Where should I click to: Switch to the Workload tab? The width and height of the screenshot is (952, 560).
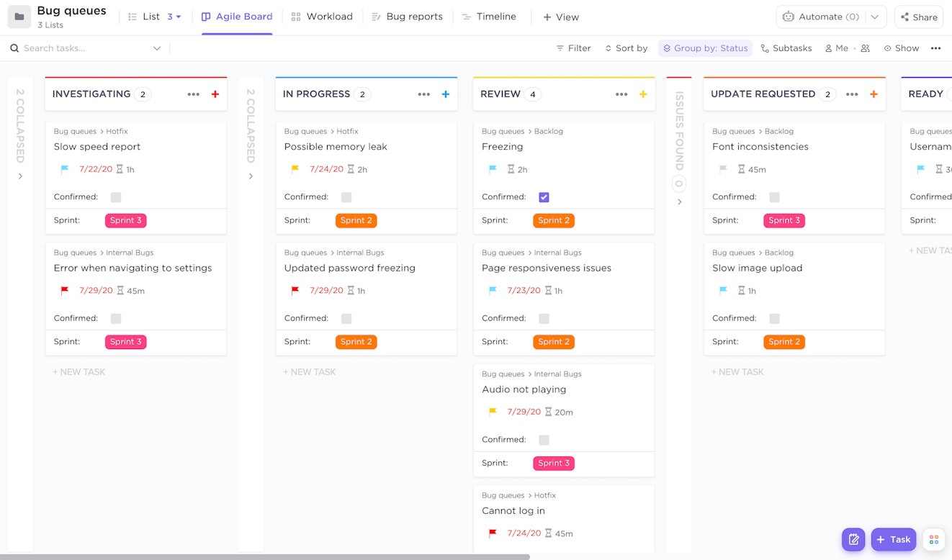(322, 17)
